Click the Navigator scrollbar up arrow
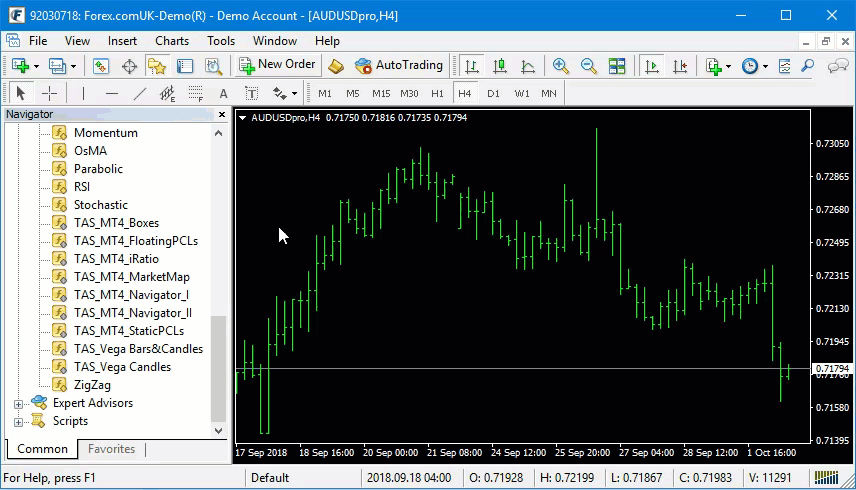The height and width of the screenshot is (490, 856). (218, 133)
